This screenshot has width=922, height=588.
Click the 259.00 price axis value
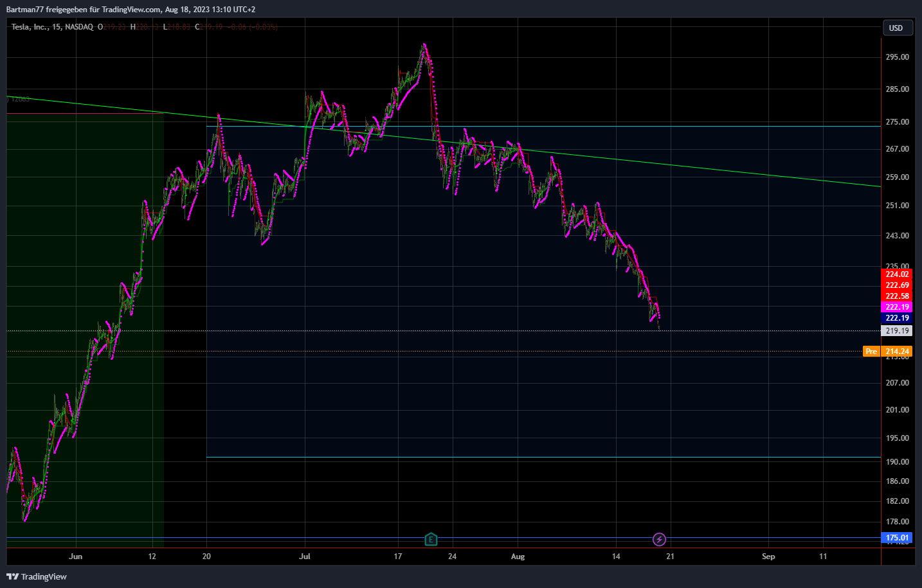coord(897,177)
